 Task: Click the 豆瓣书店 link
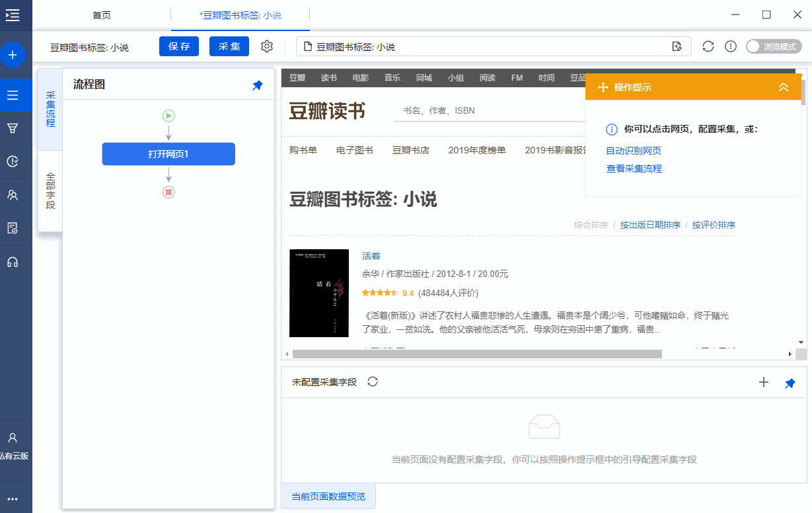(411, 150)
